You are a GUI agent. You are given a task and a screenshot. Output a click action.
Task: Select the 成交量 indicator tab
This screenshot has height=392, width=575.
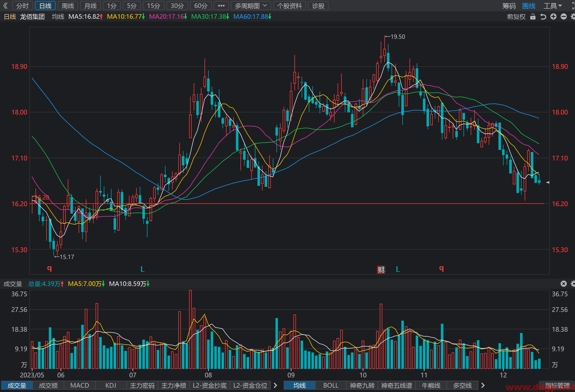(x=17, y=385)
